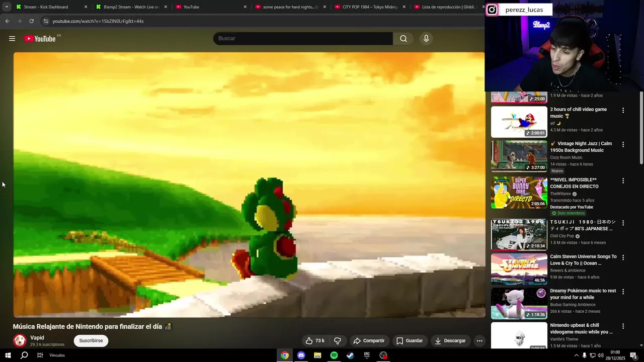Image resolution: width=644 pixels, height=362 pixels.
Task: Close the Stream - Kick Dashboard tab
Action: 86,7
